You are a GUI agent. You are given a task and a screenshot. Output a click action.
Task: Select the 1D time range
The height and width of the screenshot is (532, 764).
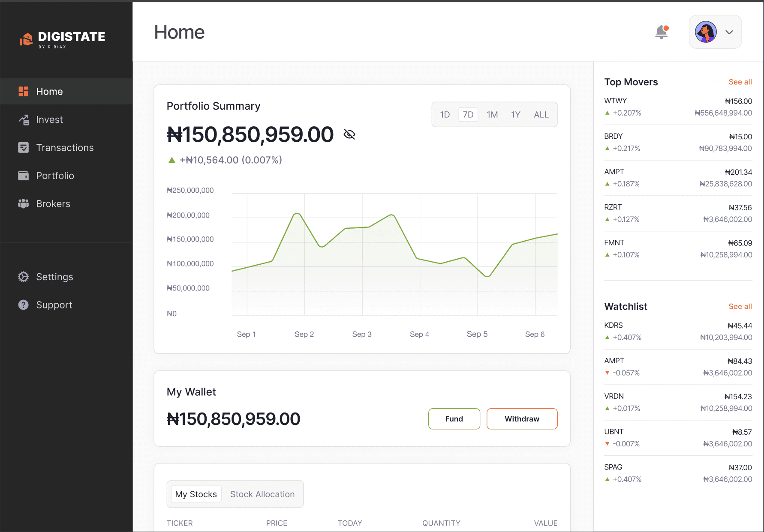(x=445, y=114)
